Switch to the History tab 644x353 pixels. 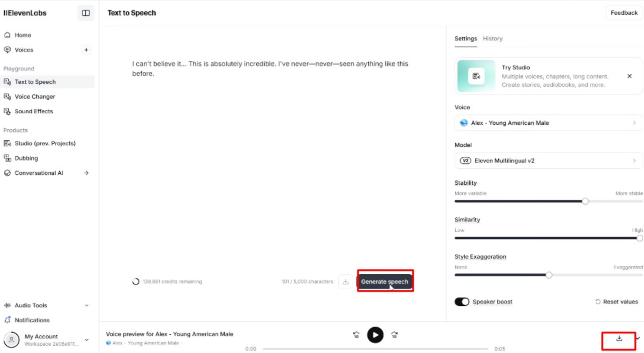(493, 39)
